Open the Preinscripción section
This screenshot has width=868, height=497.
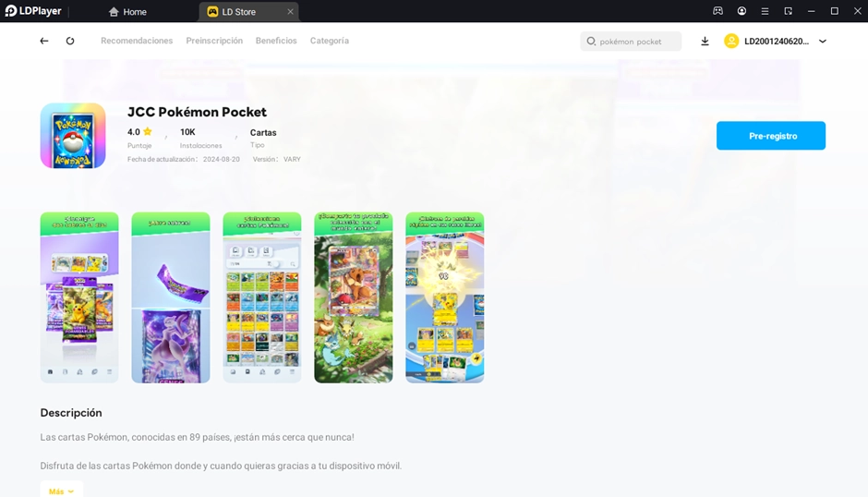tap(214, 41)
